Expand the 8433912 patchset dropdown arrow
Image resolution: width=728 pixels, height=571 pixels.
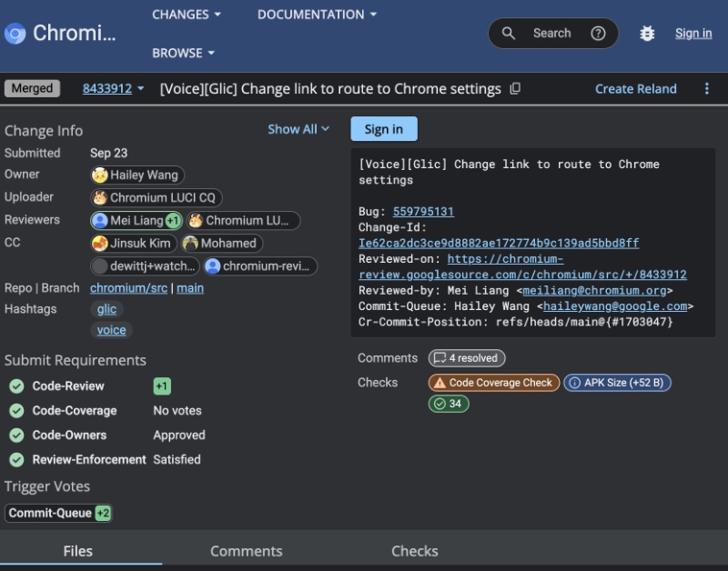pyautogui.click(x=141, y=88)
